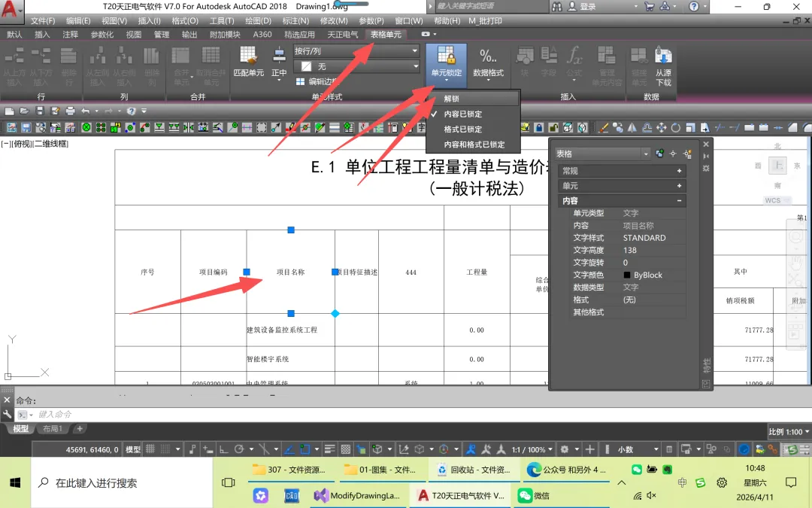This screenshot has width=812, height=508.
Task: Click the Undo arrow icon
Action: 86,111
